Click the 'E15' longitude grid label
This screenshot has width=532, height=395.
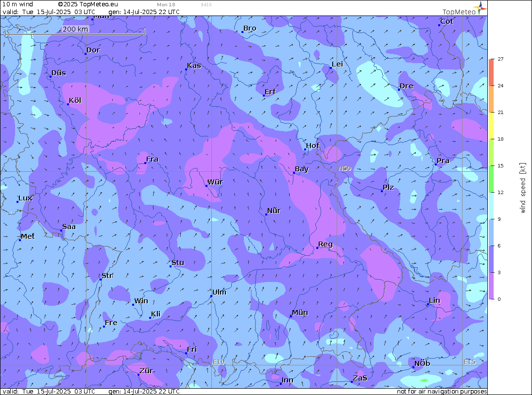pyautogui.click(x=470, y=362)
